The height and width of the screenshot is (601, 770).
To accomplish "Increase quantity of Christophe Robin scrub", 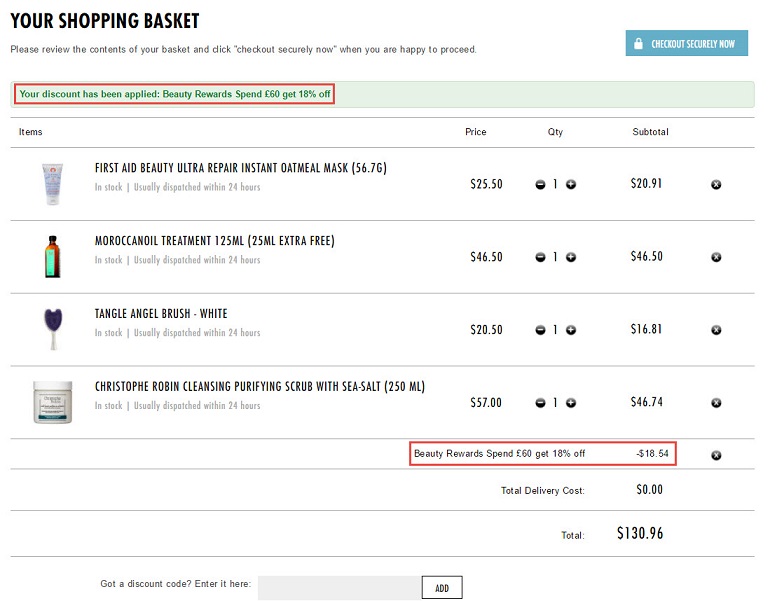I will click(571, 403).
